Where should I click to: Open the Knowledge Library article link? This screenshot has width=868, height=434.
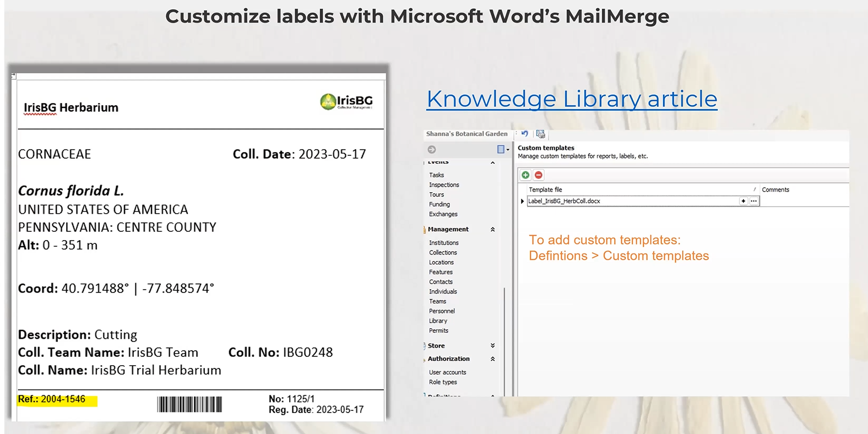point(572,99)
